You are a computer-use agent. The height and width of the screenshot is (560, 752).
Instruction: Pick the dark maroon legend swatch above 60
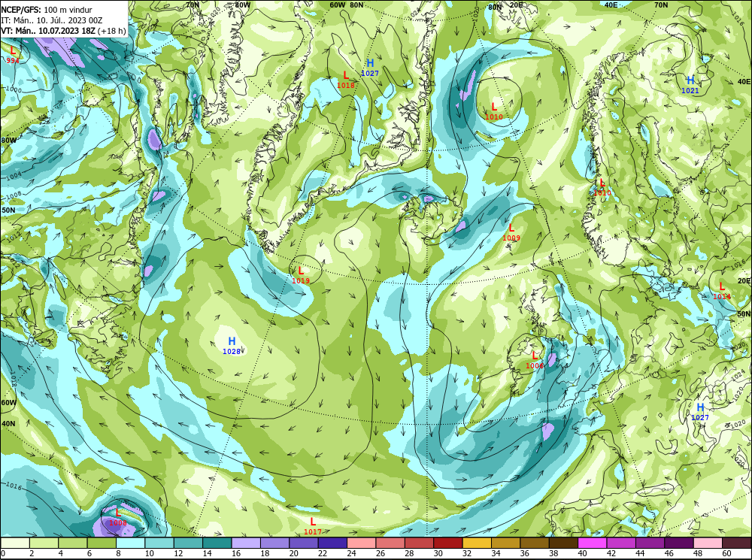737,543
